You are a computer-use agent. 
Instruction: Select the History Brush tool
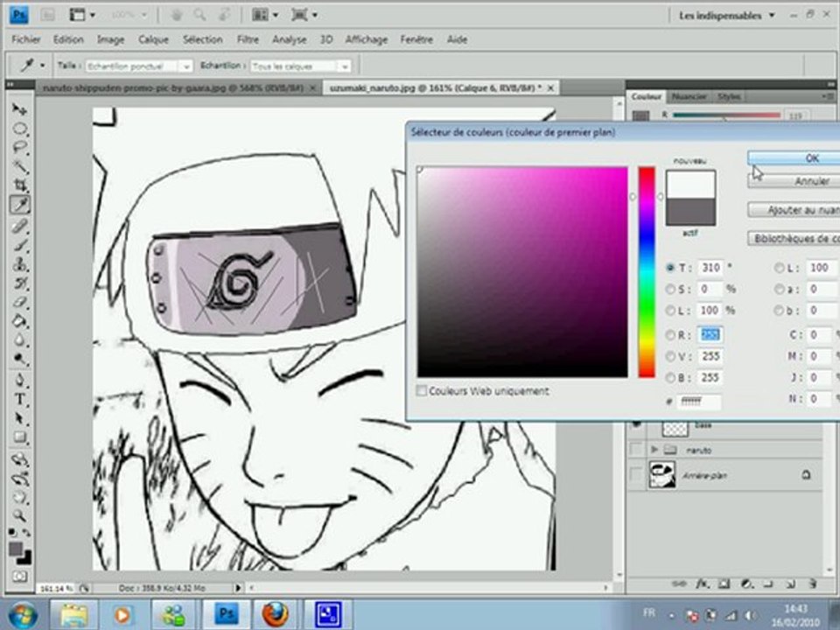(20, 283)
